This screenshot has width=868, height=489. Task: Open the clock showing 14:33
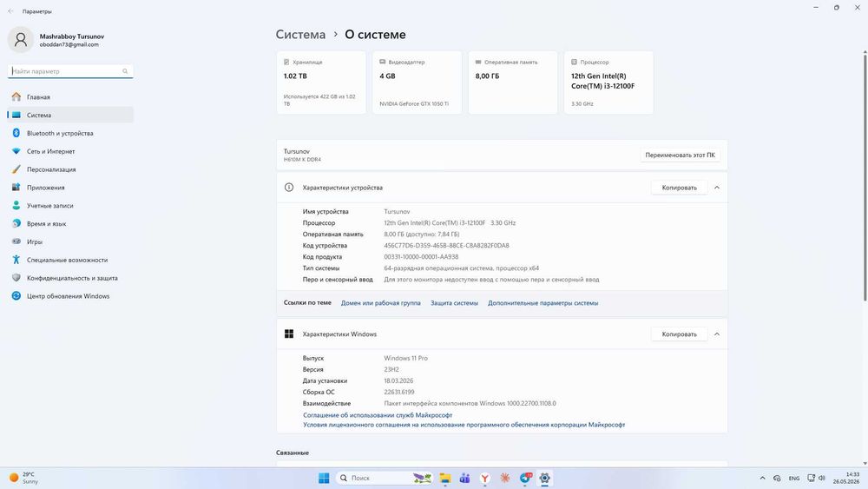click(845, 478)
